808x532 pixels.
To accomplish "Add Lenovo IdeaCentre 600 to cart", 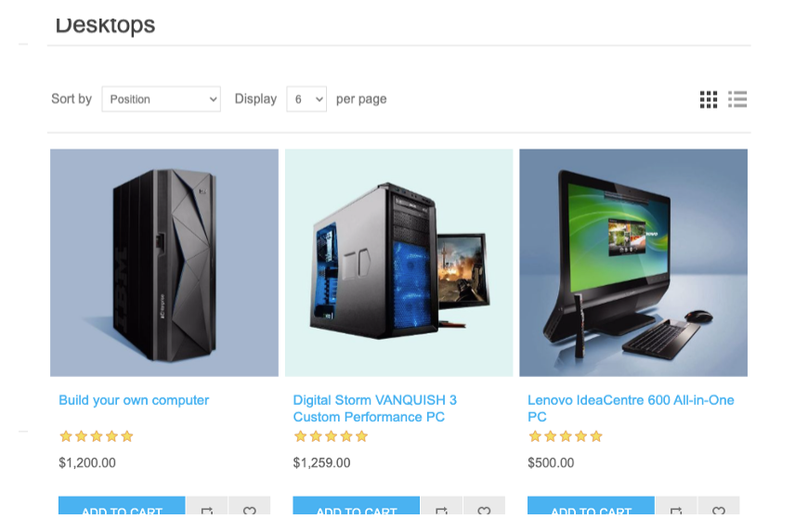I will coord(591,505).
